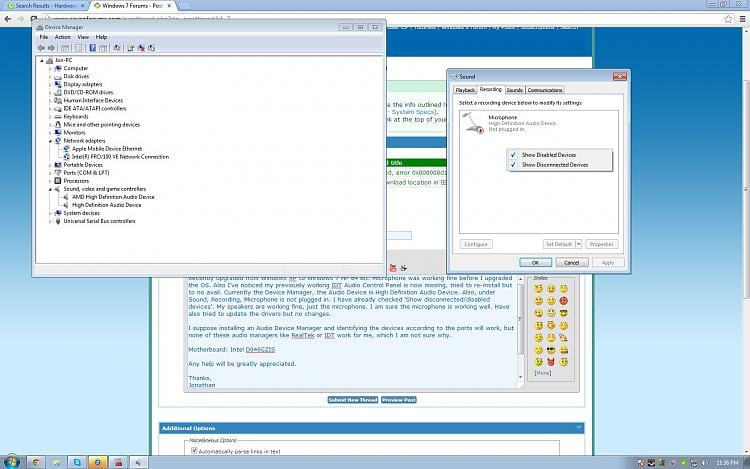The height and width of the screenshot is (469, 750).
Task: Click browser back arrow
Action: [x=8, y=19]
